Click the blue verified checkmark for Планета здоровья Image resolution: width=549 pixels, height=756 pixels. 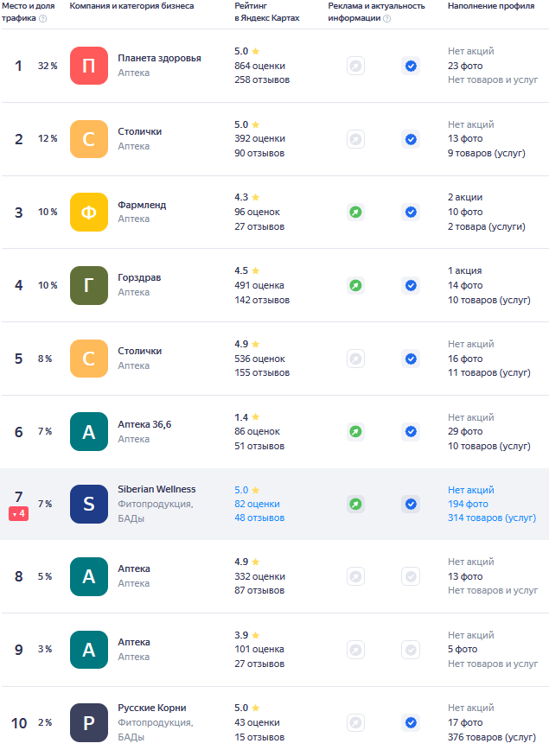click(x=411, y=66)
